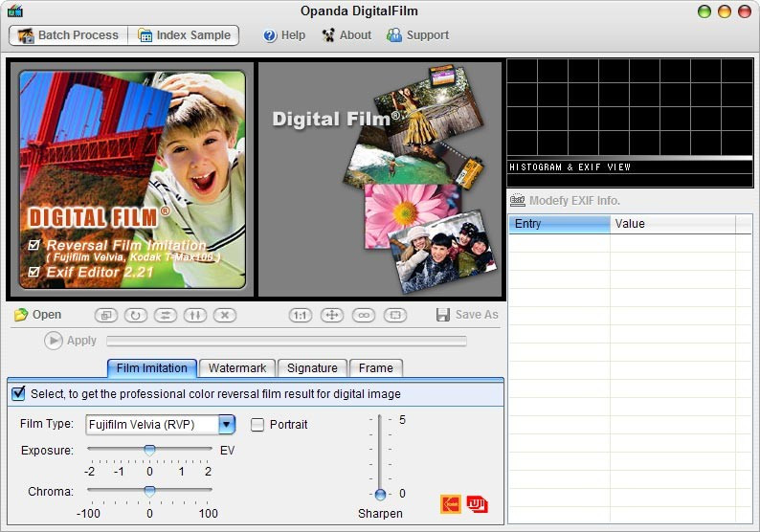
Task: Click the Opanda app icon in title bar
Action: pyautogui.click(x=15, y=11)
